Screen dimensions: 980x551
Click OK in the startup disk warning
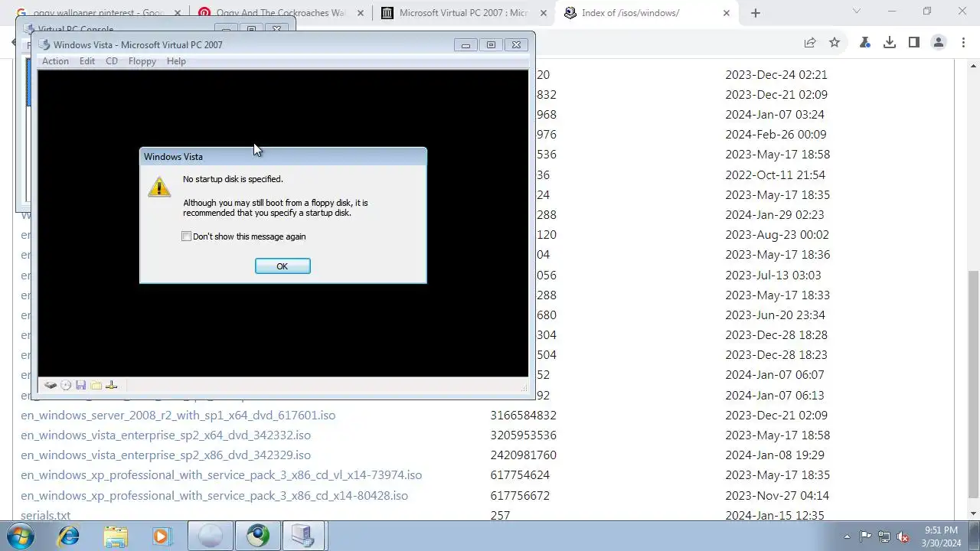coord(283,266)
